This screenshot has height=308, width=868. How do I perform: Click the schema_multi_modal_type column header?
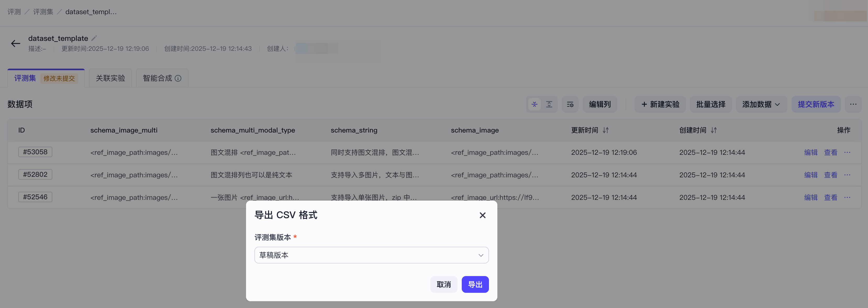tap(253, 130)
